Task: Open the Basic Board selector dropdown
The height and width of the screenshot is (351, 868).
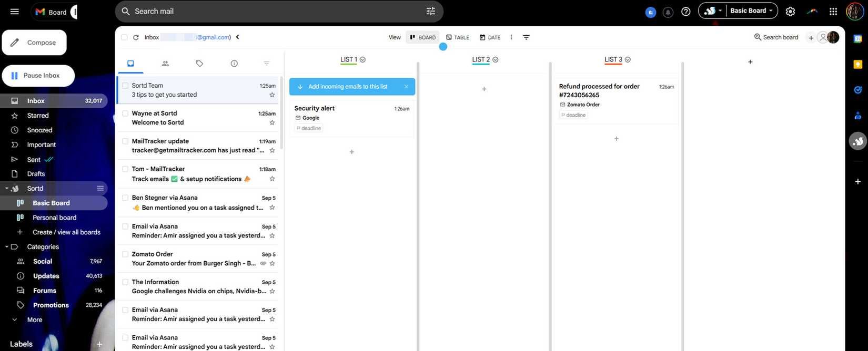Action: [751, 11]
